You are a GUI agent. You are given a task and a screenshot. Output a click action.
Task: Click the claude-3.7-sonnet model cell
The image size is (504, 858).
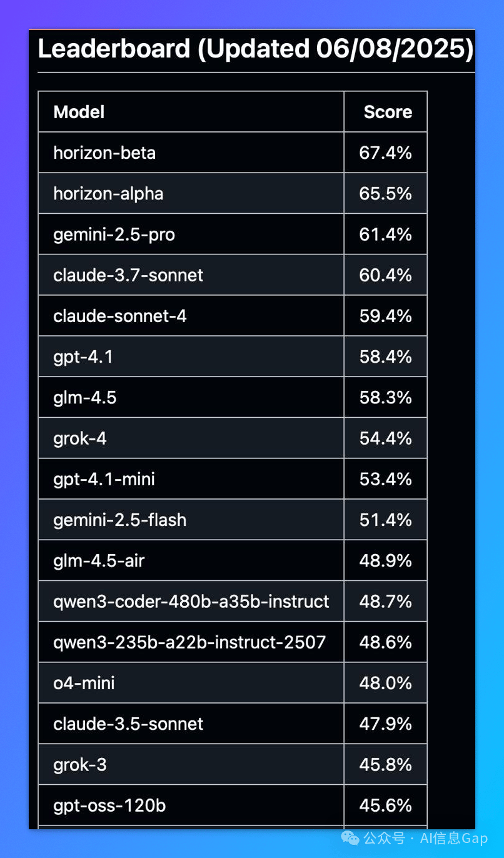[191, 275]
